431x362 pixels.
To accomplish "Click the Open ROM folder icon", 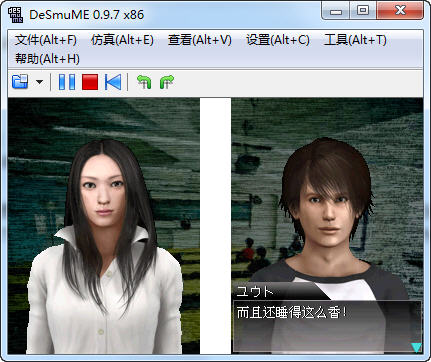I will coord(20,82).
